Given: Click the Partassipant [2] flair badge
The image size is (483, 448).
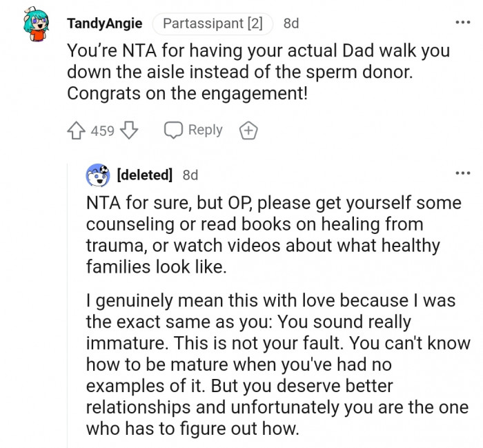Looking at the screenshot, I should (213, 23).
